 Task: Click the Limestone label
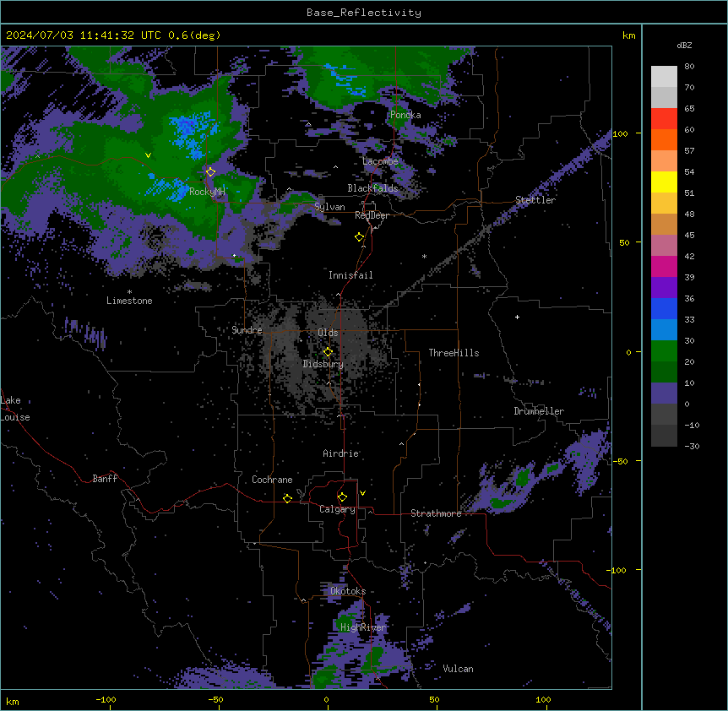129,301
